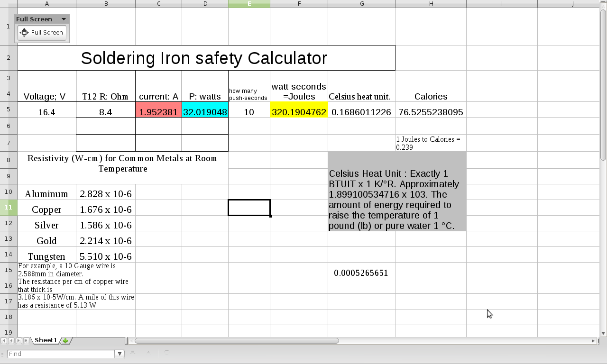Click the vertical scrollbar thumb
This screenshot has width=607, height=364.
tap(603, 85)
